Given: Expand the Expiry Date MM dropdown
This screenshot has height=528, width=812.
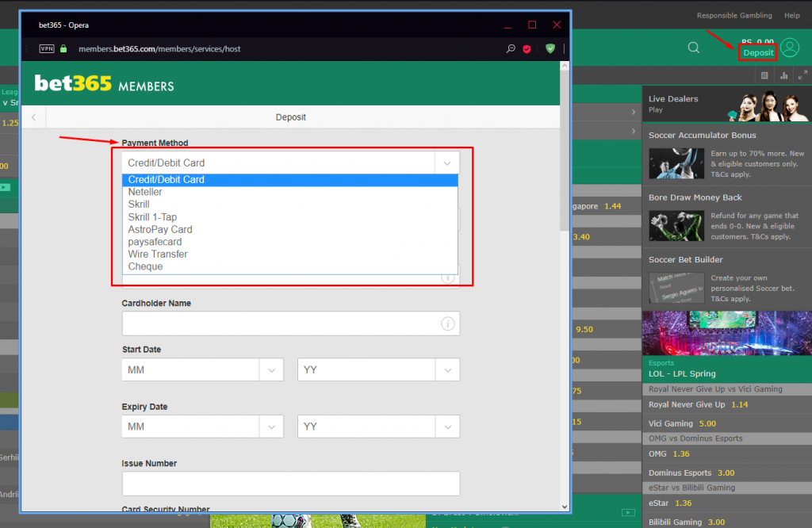Looking at the screenshot, I should click(x=271, y=427).
